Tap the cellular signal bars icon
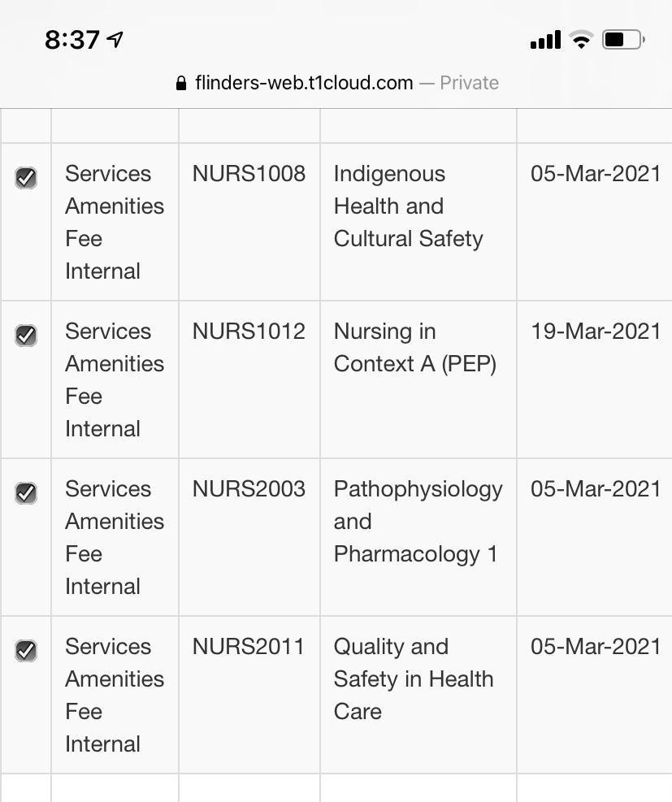 point(546,40)
